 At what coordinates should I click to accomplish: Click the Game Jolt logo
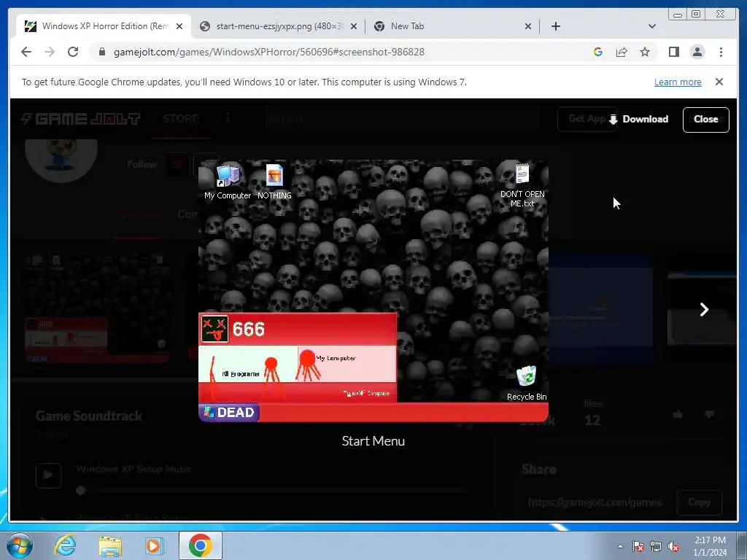81,119
